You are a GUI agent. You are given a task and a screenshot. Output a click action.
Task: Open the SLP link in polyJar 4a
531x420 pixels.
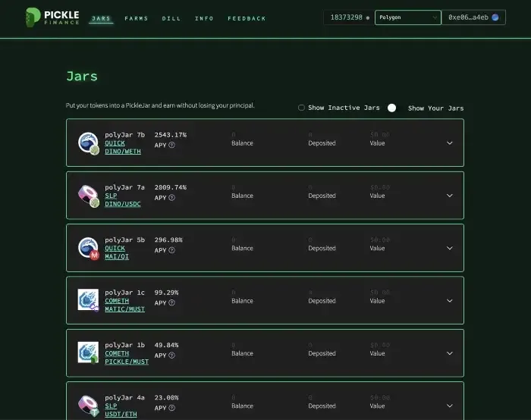click(x=111, y=406)
